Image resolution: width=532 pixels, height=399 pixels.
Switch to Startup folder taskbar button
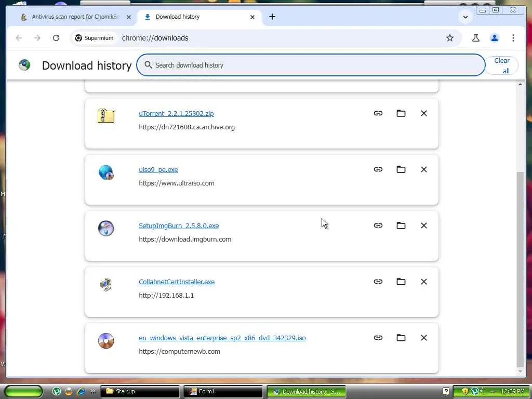coord(140,392)
